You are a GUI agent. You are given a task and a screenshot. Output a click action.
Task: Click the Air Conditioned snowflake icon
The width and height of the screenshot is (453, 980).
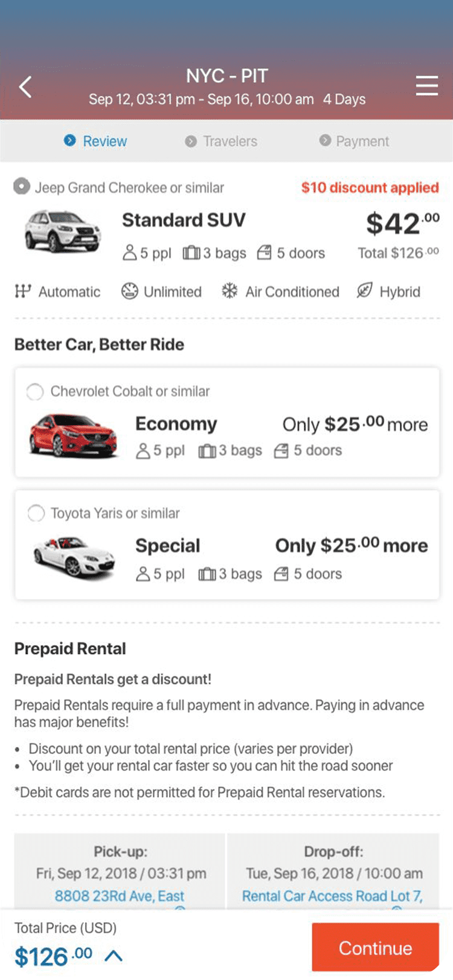tap(230, 291)
